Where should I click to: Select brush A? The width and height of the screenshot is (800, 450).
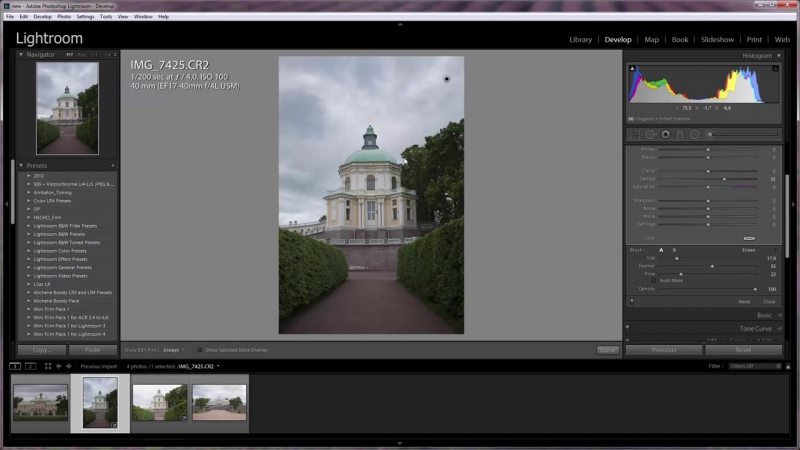pyautogui.click(x=661, y=250)
